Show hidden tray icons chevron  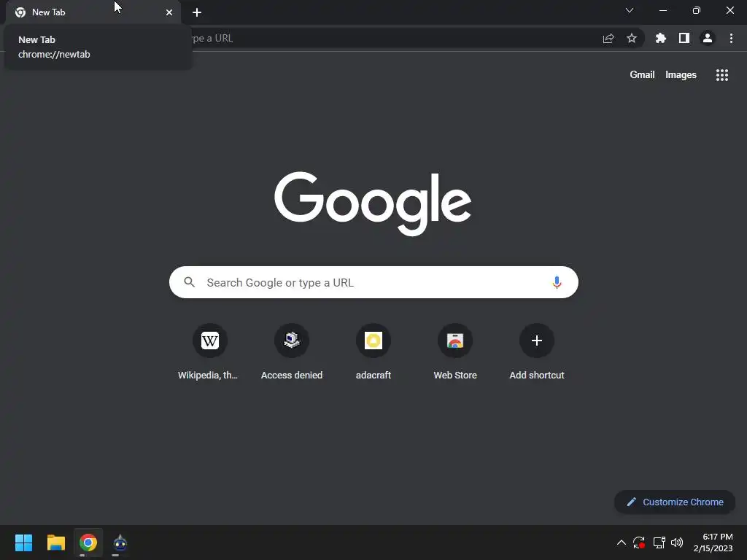(622, 542)
